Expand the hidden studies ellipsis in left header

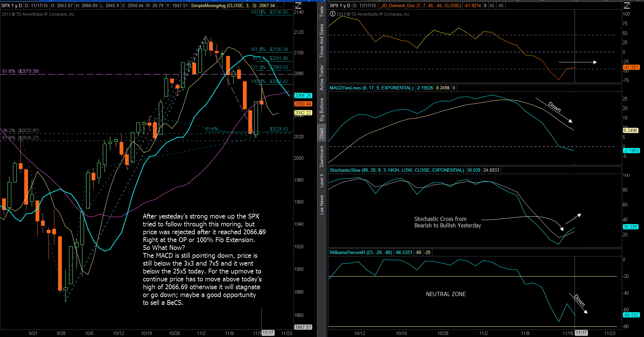[x=280, y=6]
